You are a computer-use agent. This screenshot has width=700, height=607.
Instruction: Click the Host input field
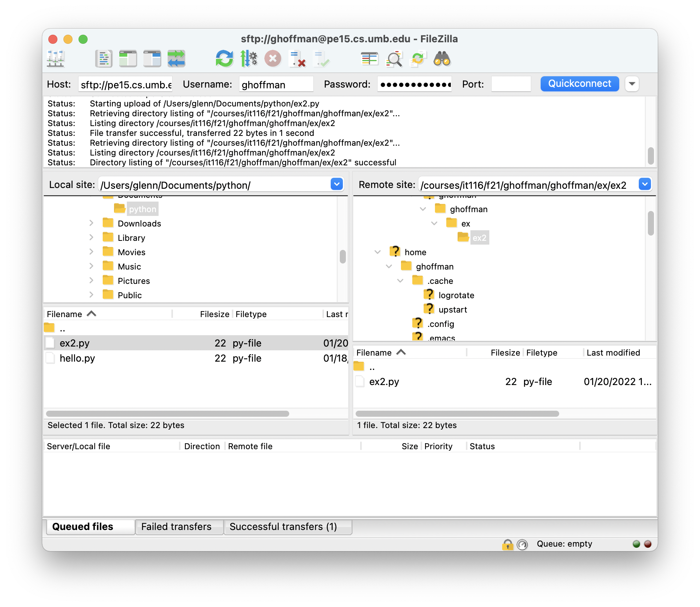[x=125, y=84]
